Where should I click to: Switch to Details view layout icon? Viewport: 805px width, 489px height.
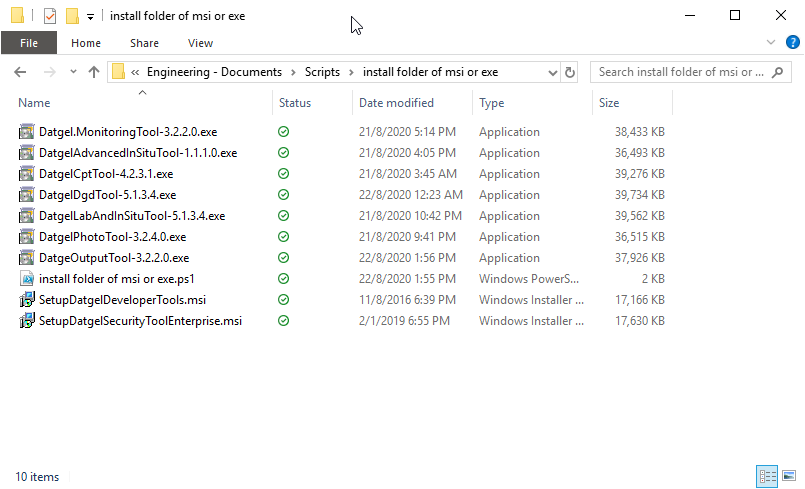767,477
